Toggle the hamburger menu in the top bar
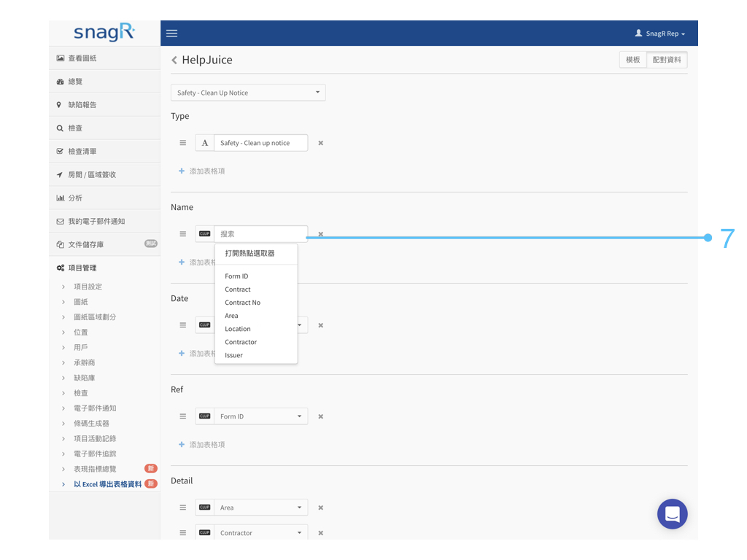Image resolution: width=747 pixels, height=560 pixels. (171, 34)
